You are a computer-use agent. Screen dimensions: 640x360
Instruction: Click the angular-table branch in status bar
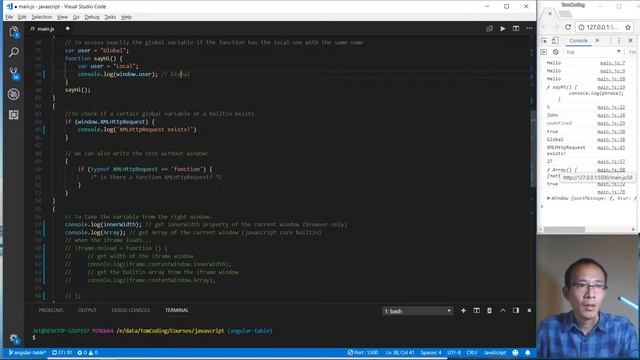pos(27,353)
